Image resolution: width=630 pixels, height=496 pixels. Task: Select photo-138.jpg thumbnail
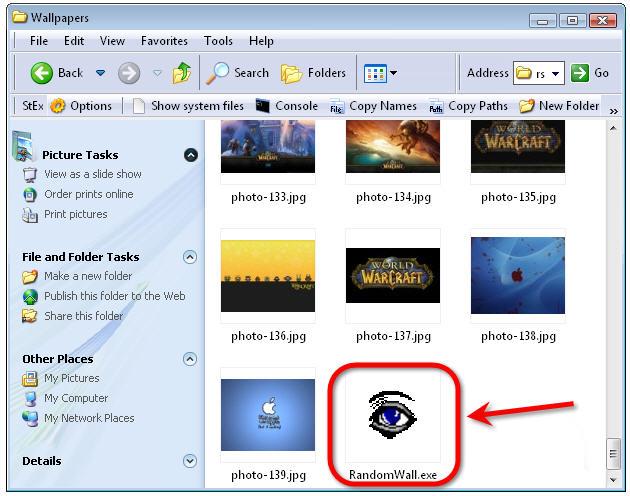coord(518,276)
